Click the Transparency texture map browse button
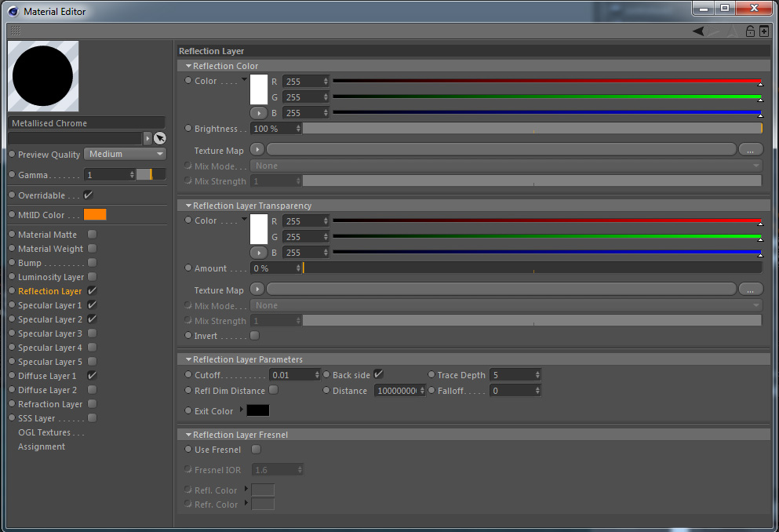This screenshot has width=779, height=532. pos(750,289)
